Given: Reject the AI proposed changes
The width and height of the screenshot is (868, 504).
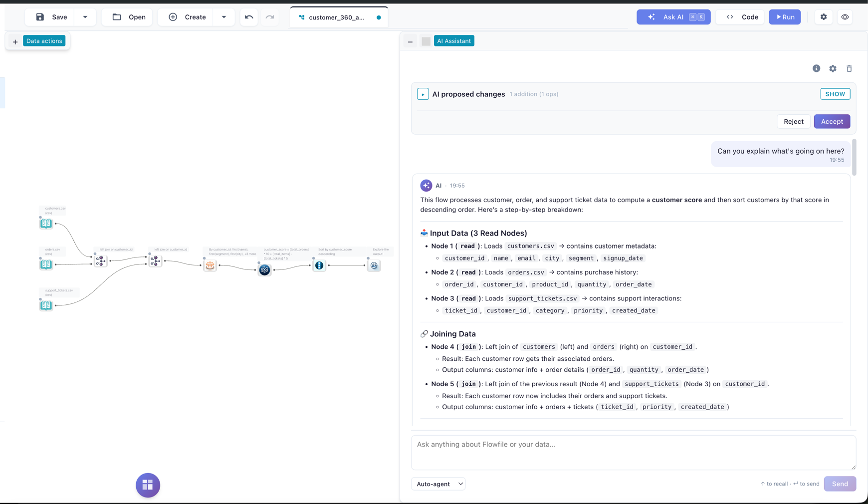Looking at the screenshot, I should click(x=793, y=121).
